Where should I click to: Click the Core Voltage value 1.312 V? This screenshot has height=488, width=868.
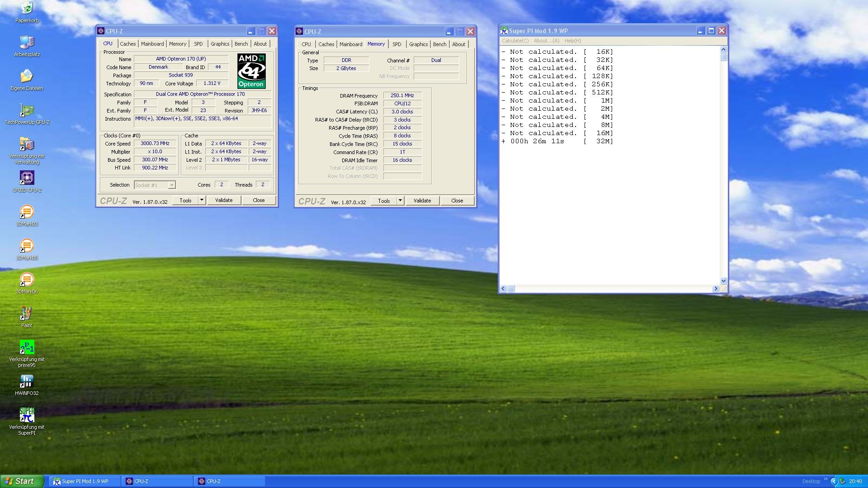pos(212,83)
